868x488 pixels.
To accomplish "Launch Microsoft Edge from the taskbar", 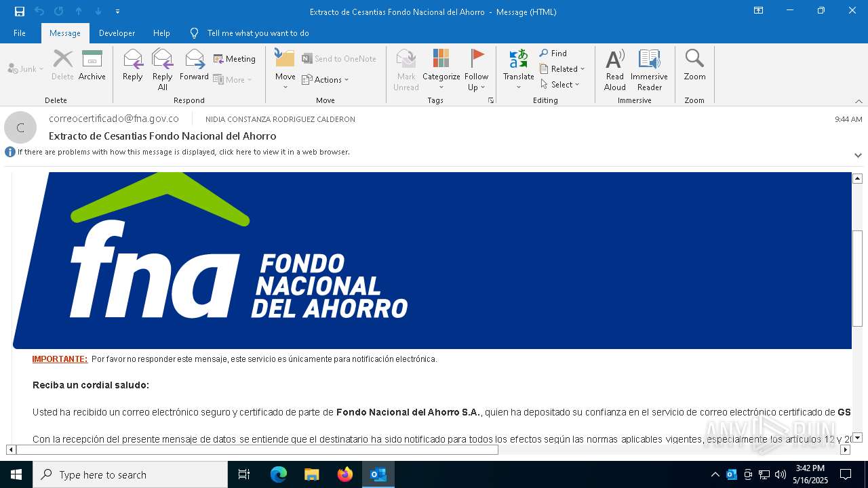I will [279, 474].
